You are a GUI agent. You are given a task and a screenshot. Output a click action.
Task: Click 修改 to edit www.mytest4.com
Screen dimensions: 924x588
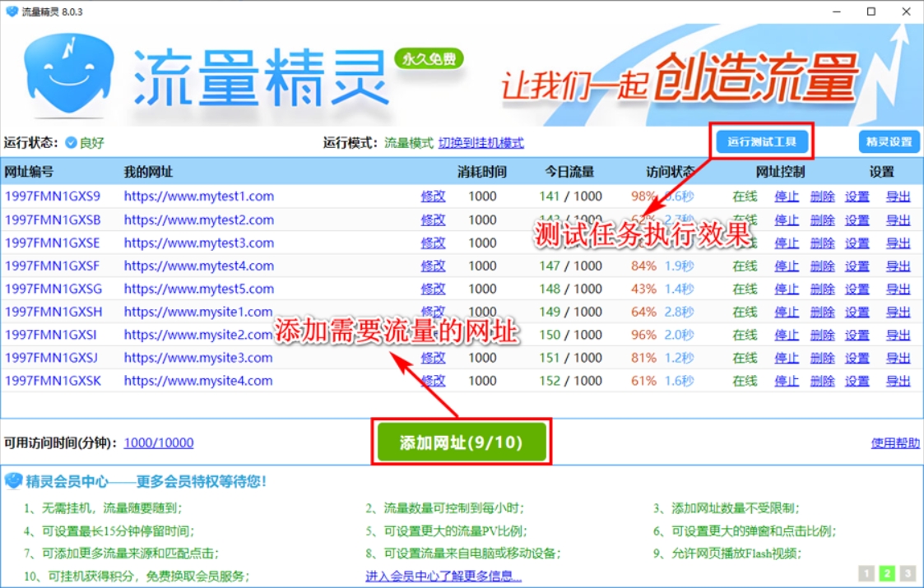434,266
